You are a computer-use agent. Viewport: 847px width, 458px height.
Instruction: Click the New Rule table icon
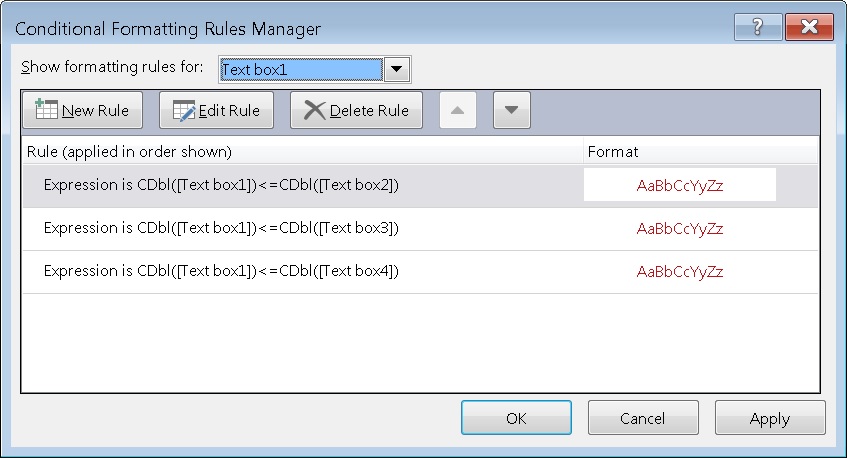pyautogui.click(x=46, y=110)
